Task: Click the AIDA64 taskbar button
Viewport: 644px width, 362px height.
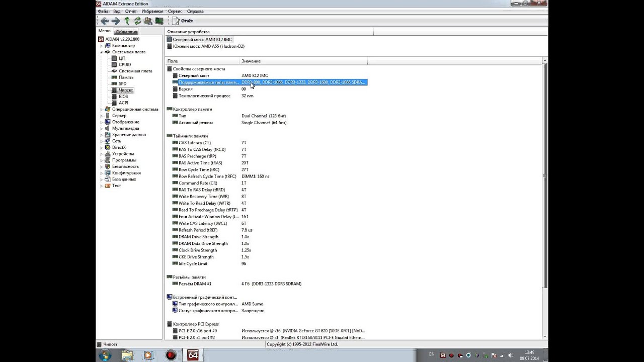Action: pos(193,355)
